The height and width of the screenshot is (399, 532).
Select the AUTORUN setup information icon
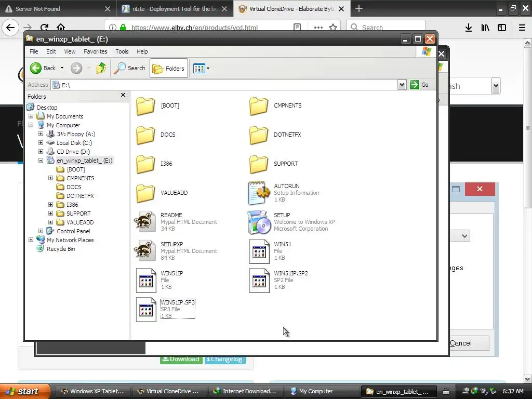point(259,193)
